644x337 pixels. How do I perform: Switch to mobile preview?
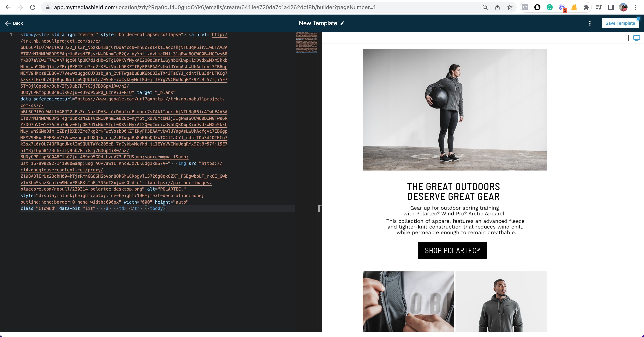click(627, 38)
